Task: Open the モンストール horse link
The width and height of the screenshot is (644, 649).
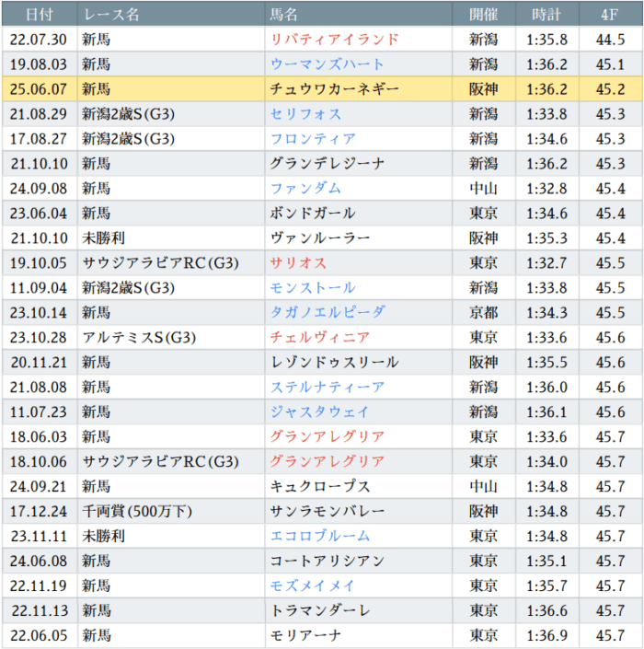Action: click(x=313, y=288)
